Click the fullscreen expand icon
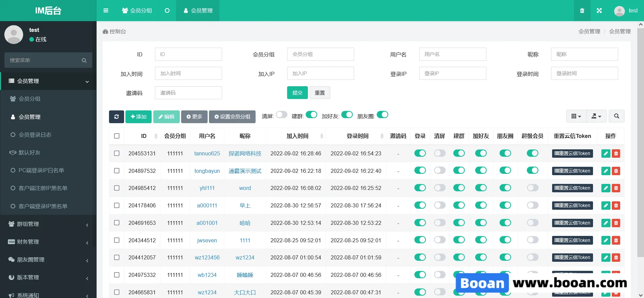Screen dimensions: 644x298 [x=599, y=10]
